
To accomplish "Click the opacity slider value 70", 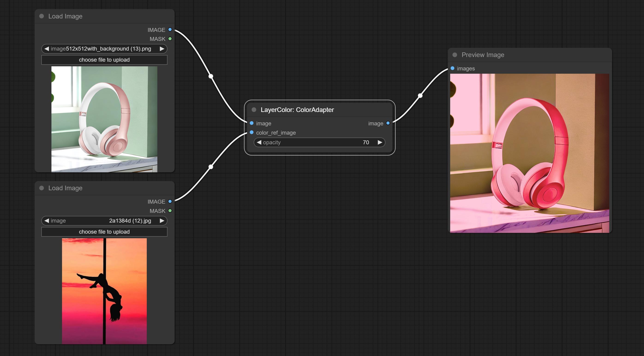I will (x=366, y=142).
